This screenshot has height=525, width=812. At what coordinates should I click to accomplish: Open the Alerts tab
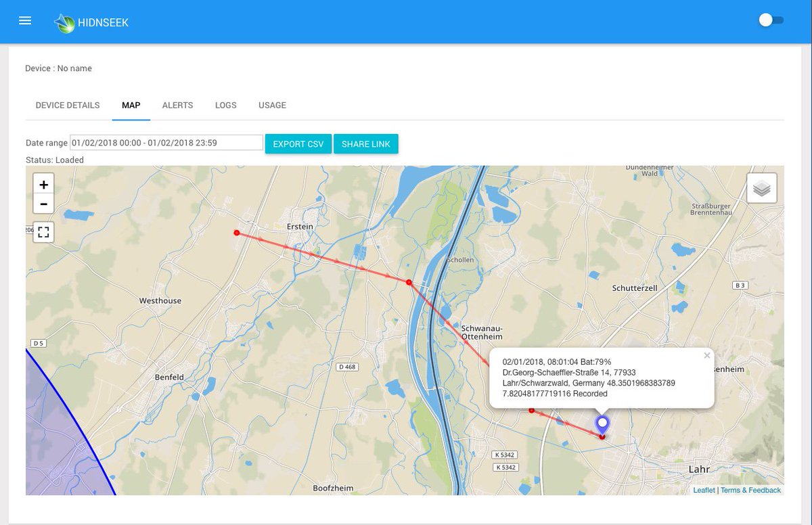(178, 106)
